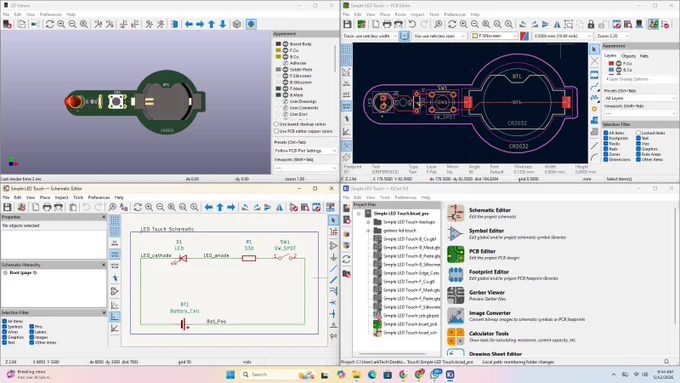
Task: Enable Use board stackup colors checkbox
Action: pos(276,124)
